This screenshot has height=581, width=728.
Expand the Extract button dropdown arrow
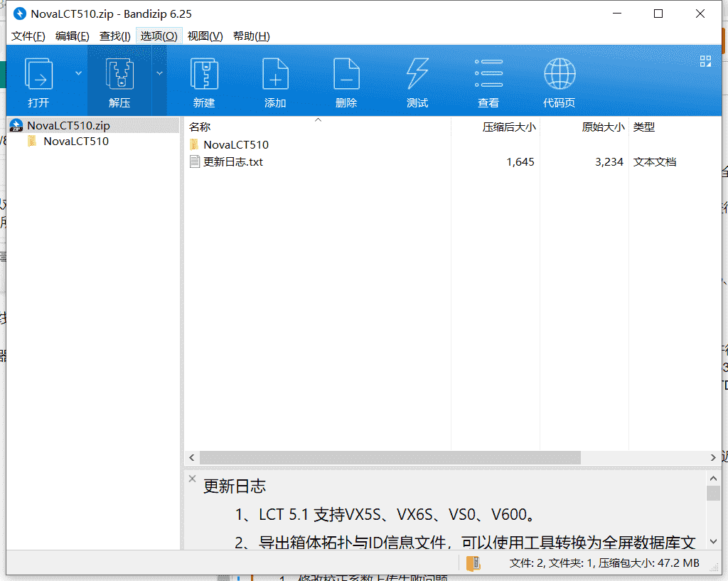coord(159,73)
